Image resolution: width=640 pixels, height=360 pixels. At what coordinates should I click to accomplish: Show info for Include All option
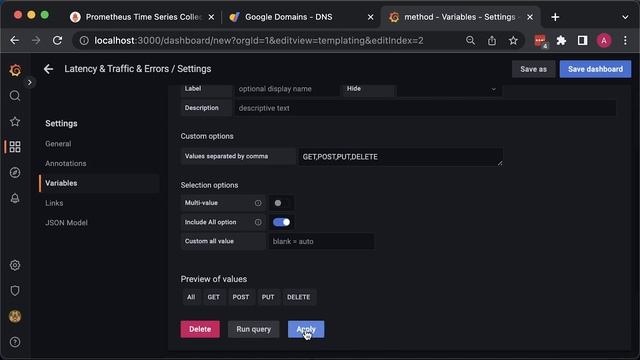[x=258, y=222]
